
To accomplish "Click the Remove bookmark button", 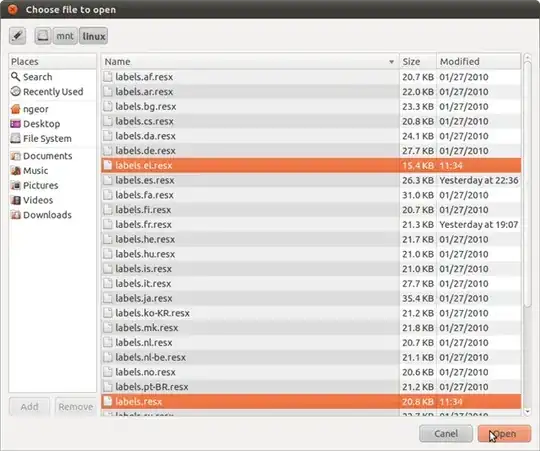I will (x=75, y=407).
